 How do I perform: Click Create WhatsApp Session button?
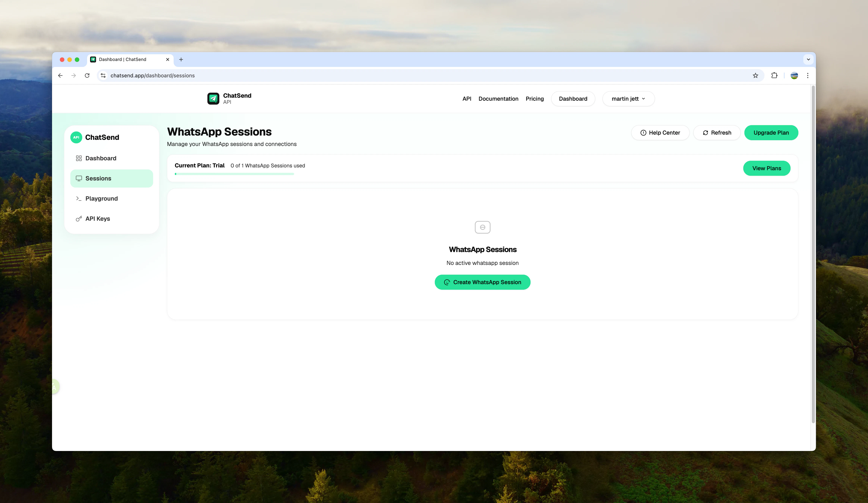(x=482, y=282)
